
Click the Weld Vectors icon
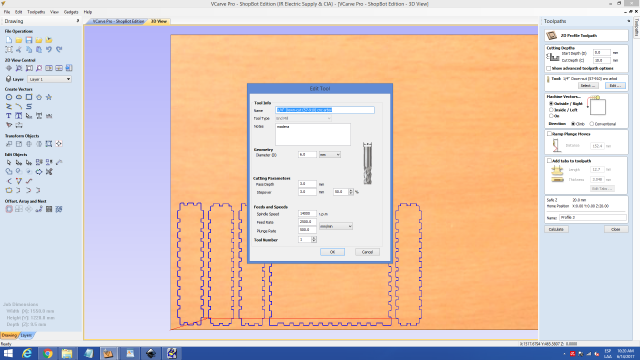pos(9,172)
